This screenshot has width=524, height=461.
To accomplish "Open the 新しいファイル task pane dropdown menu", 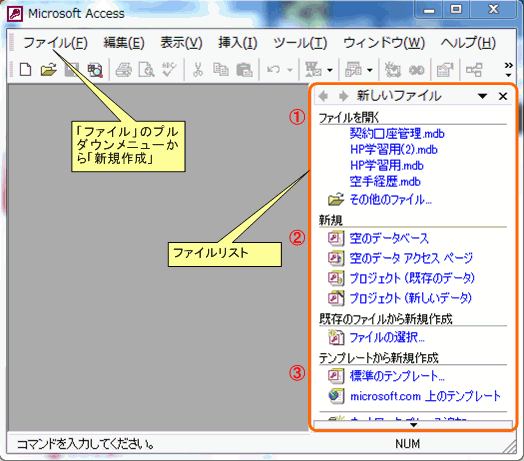I will click(x=482, y=96).
